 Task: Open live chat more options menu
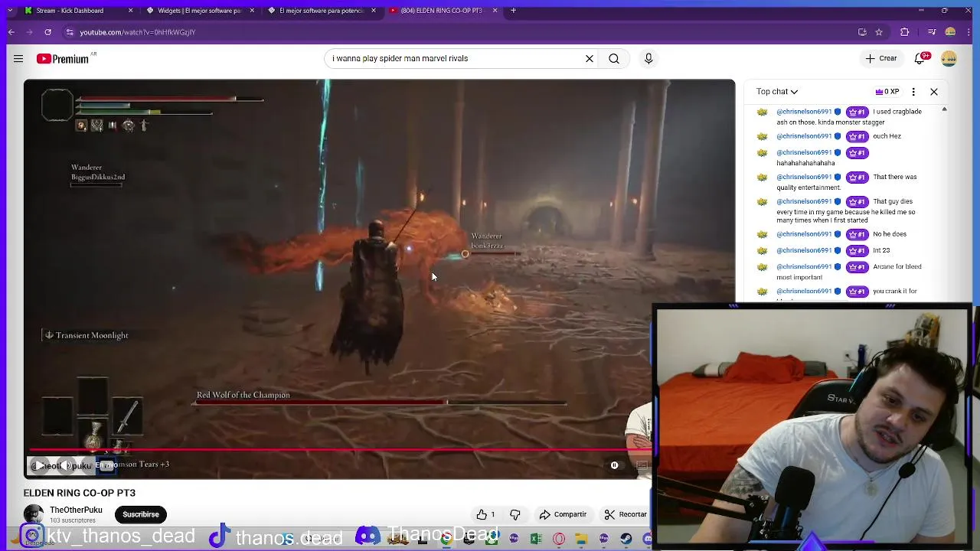click(913, 92)
